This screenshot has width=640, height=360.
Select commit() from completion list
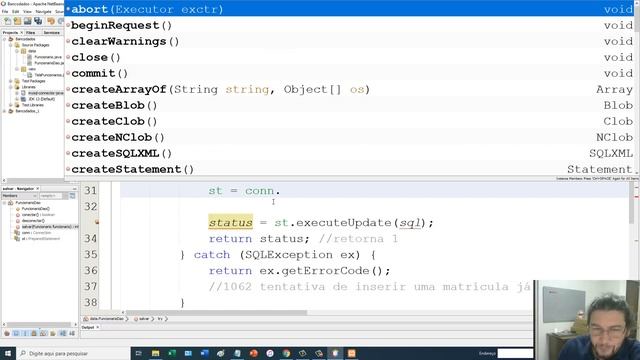[349, 73]
